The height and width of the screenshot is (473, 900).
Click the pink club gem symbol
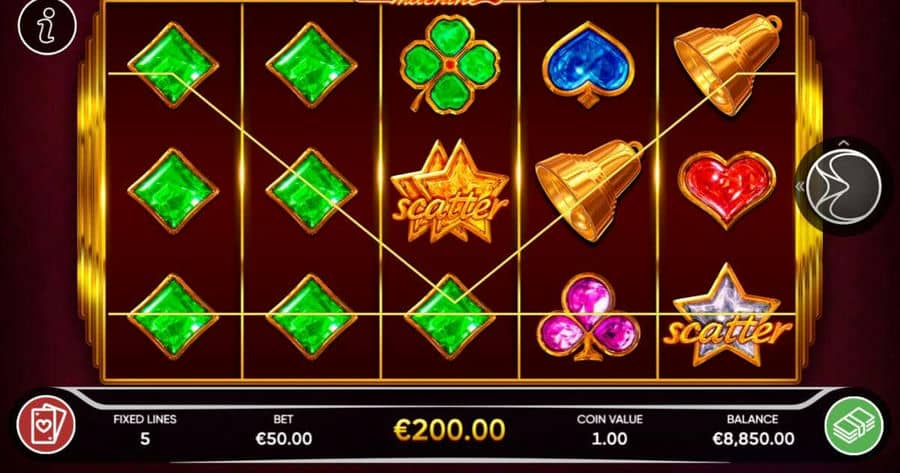[x=588, y=317]
